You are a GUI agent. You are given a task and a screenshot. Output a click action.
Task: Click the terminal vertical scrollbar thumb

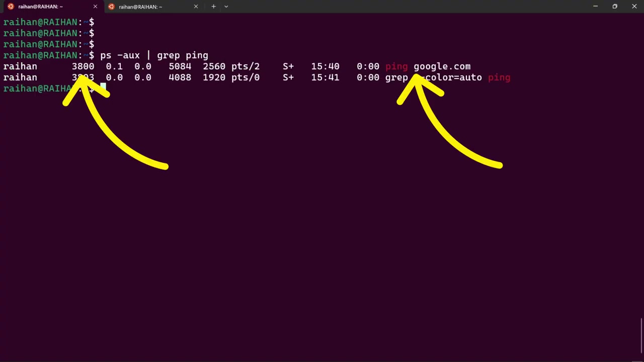(641, 336)
